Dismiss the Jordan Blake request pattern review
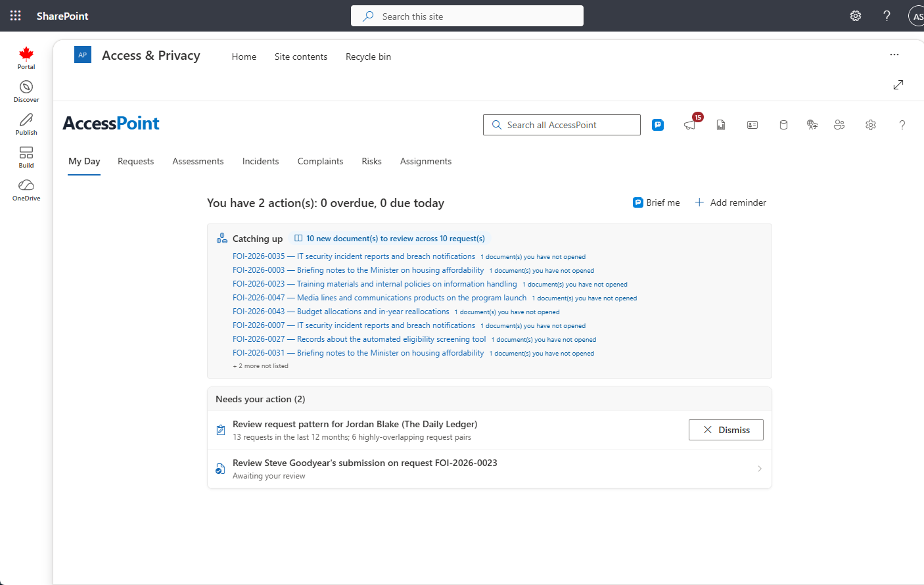This screenshot has width=924, height=585. pyautogui.click(x=726, y=430)
